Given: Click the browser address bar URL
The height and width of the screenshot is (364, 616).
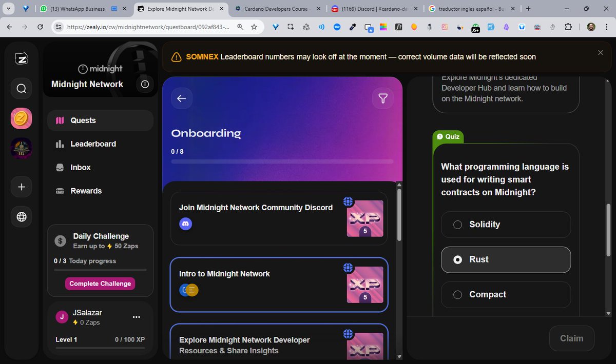Looking at the screenshot, I should tap(148, 27).
